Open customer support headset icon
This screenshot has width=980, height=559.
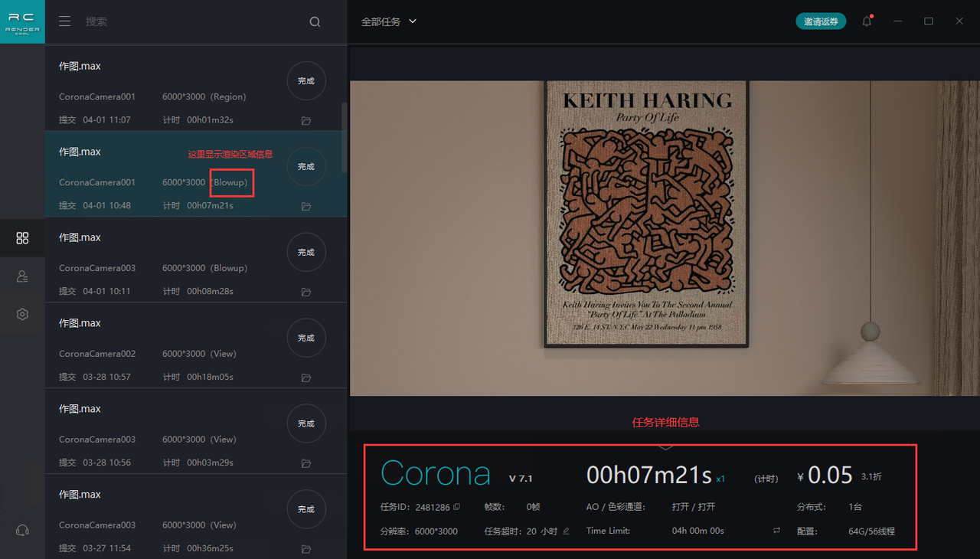[x=22, y=530]
